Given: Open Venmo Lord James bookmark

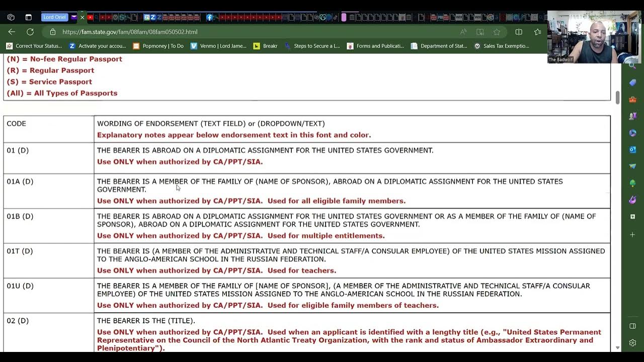Looking at the screenshot, I should click(x=218, y=46).
